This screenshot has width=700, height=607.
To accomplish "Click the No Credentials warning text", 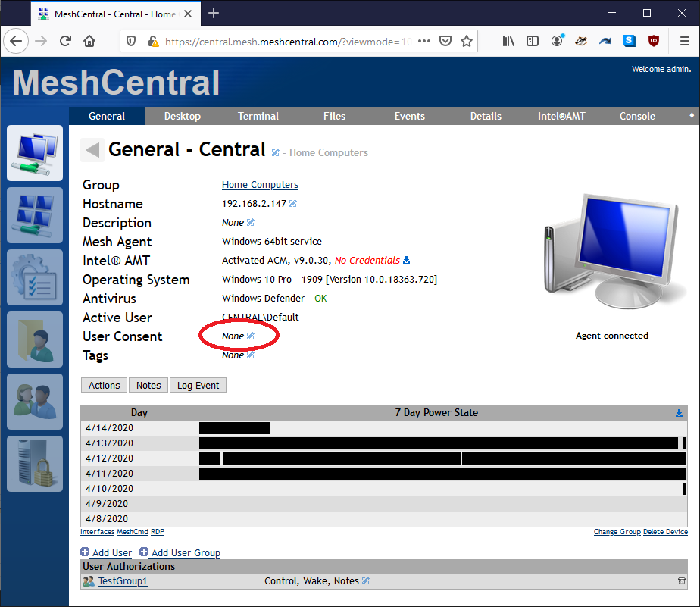I will click(x=367, y=260).
